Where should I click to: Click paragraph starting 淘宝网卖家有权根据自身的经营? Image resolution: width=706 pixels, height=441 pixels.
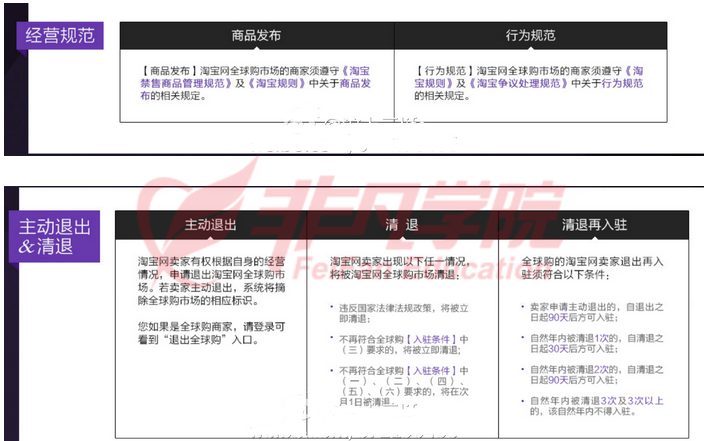pos(212,281)
